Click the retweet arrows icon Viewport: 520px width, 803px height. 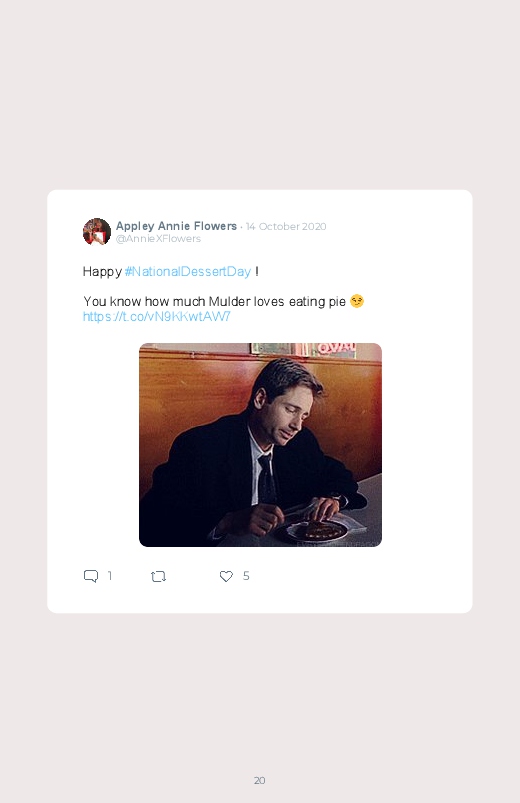(x=158, y=577)
